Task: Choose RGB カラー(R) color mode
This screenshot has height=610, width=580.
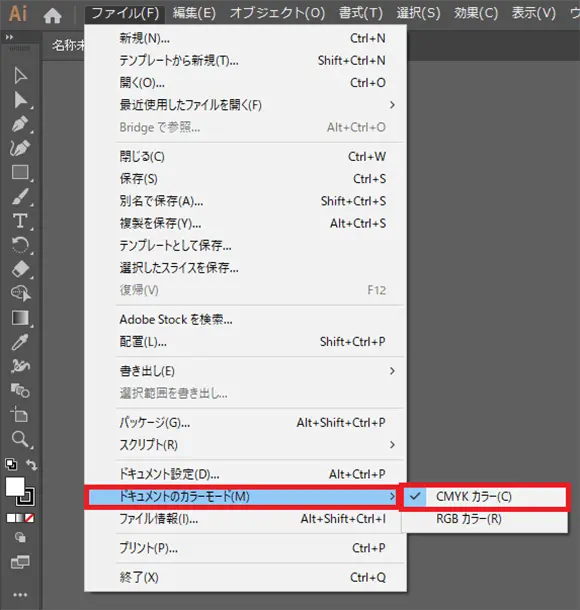Action: [485, 519]
